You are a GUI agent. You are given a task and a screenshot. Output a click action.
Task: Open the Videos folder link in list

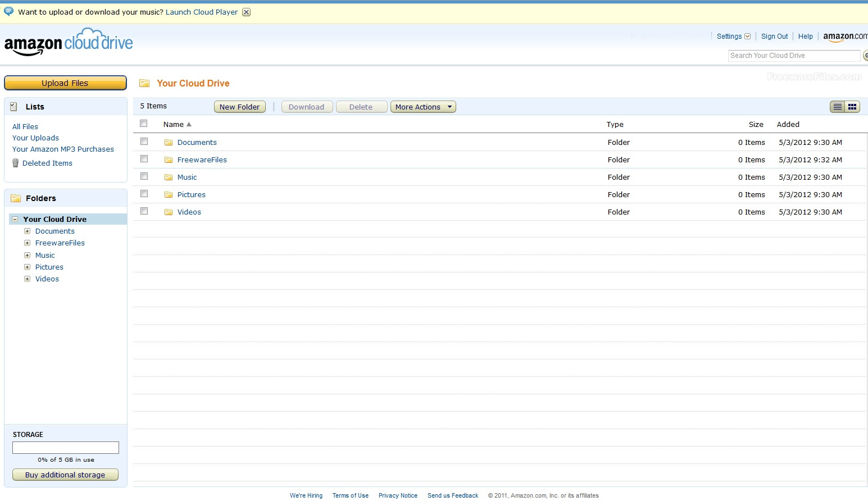(189, 212)
